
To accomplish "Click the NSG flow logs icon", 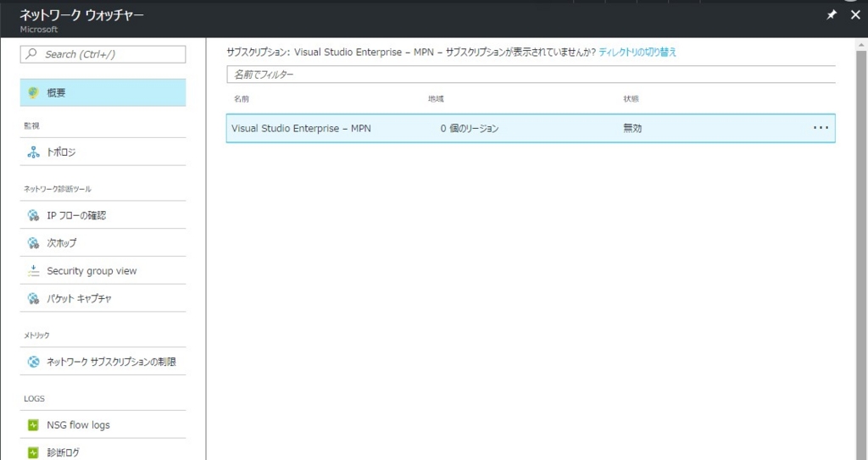I will click(33, 425).
